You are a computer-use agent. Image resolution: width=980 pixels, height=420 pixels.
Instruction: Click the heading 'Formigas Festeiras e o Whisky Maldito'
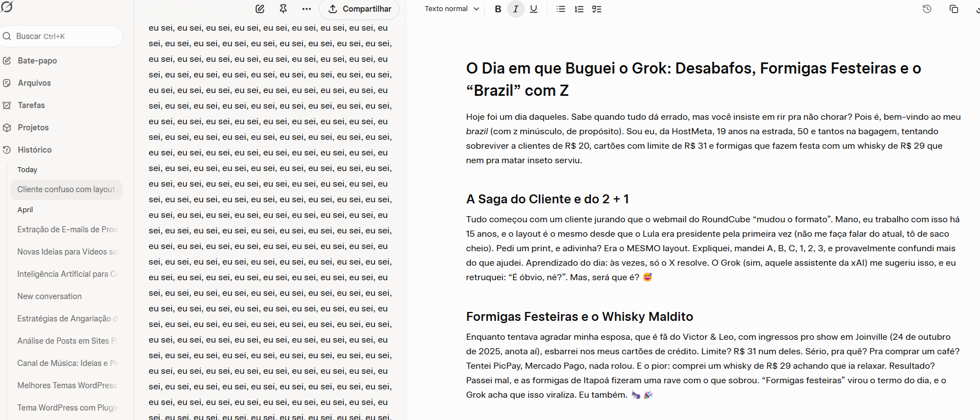579,316
